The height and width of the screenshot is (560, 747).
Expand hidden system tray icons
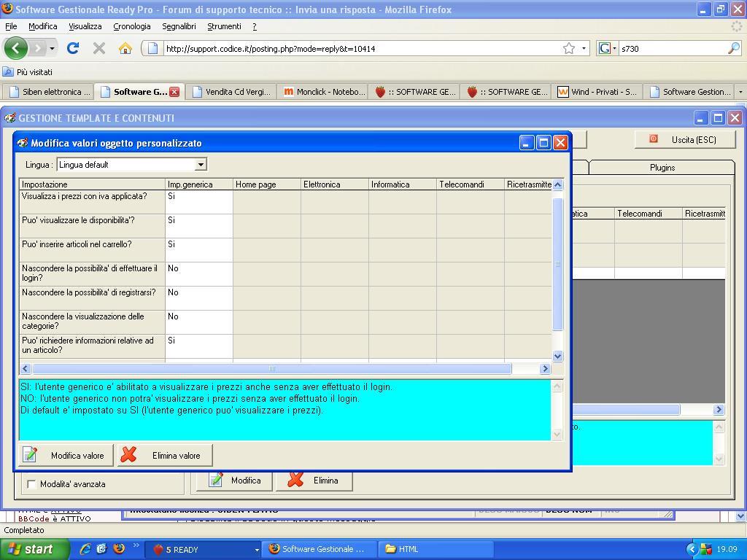(692, 549)
